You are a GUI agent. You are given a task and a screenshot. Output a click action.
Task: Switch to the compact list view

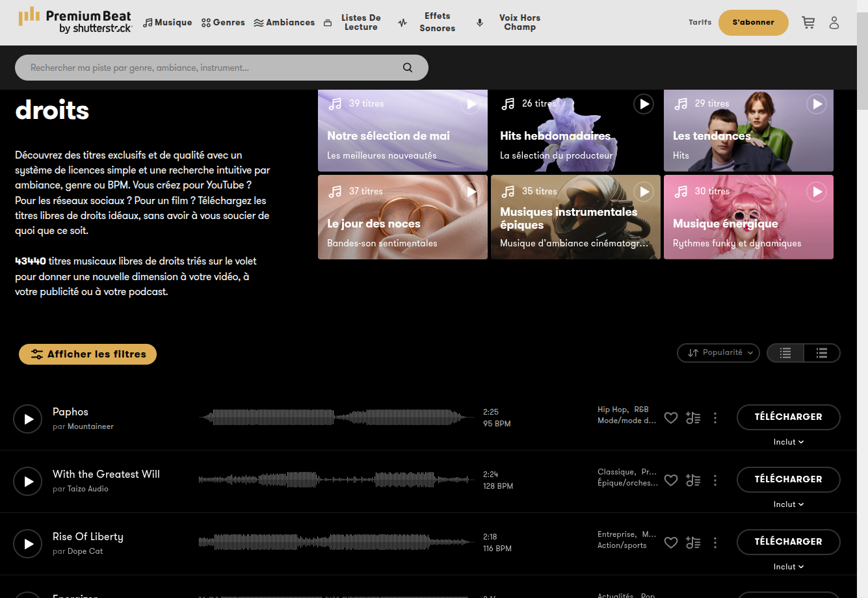pyautogui.click(x=785, y=353)
